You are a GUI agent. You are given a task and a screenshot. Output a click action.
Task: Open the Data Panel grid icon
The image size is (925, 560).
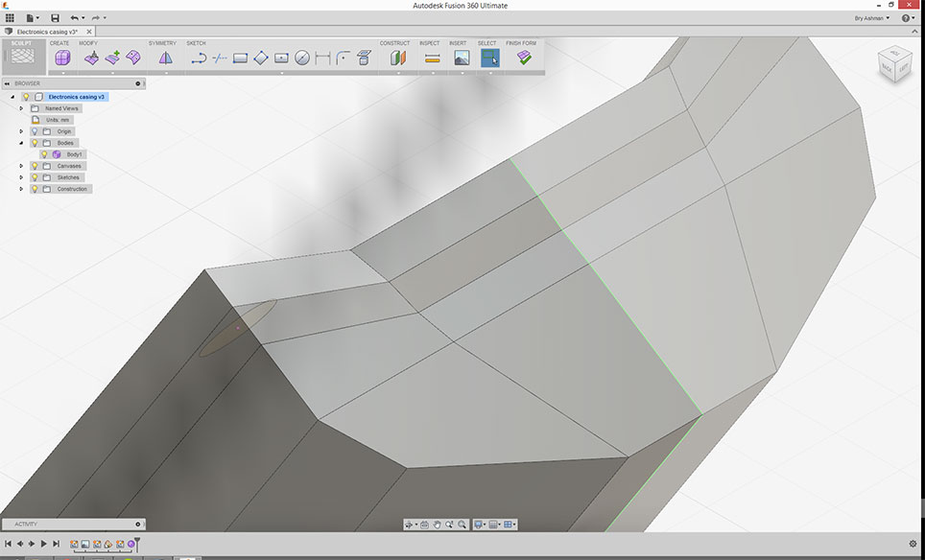(x=10, y=18)
